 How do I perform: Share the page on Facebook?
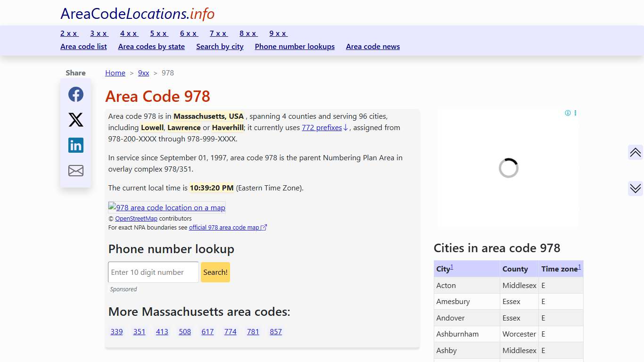[x=75, y=94]
